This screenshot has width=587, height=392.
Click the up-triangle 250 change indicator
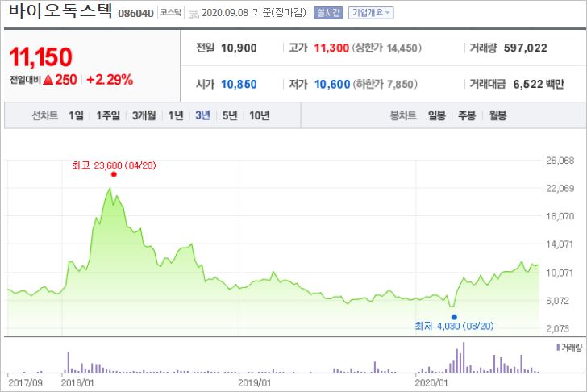(60, 80)
